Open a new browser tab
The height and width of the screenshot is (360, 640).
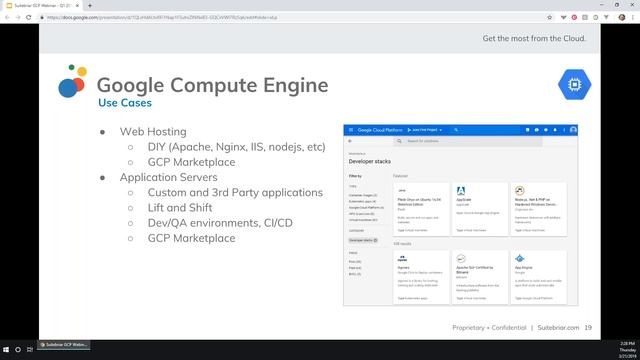(x=90, y=6)
